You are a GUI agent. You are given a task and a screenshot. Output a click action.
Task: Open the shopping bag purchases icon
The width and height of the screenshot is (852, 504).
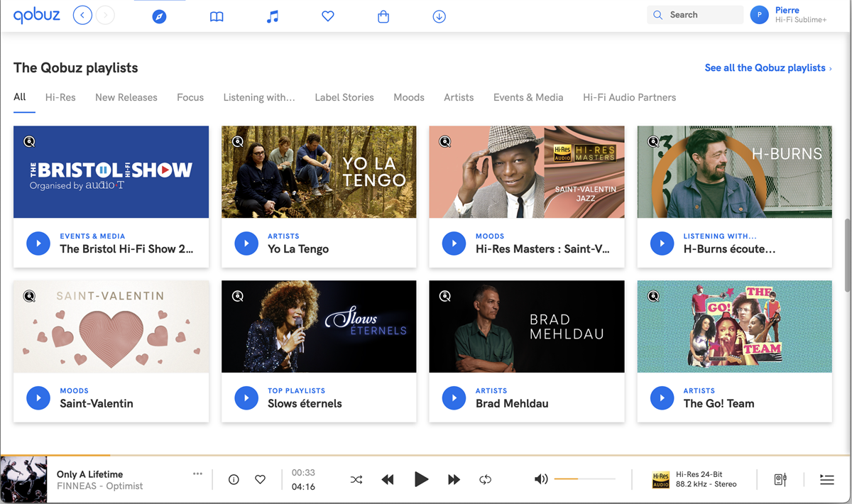point(383,16)
